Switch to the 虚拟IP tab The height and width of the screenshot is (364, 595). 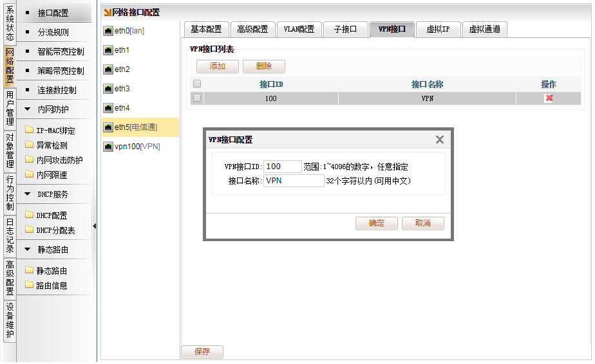pyautogui.click(x=438, y=29)
